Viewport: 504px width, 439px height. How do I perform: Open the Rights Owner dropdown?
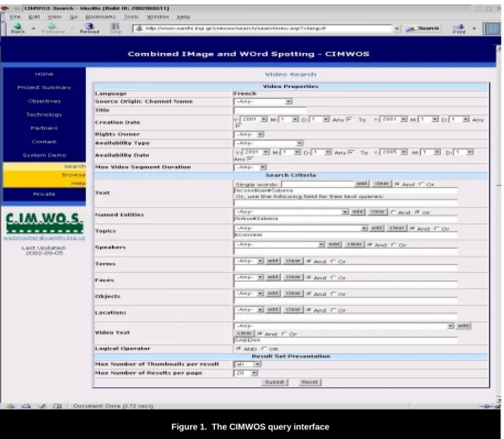click(x=249, y=134)
